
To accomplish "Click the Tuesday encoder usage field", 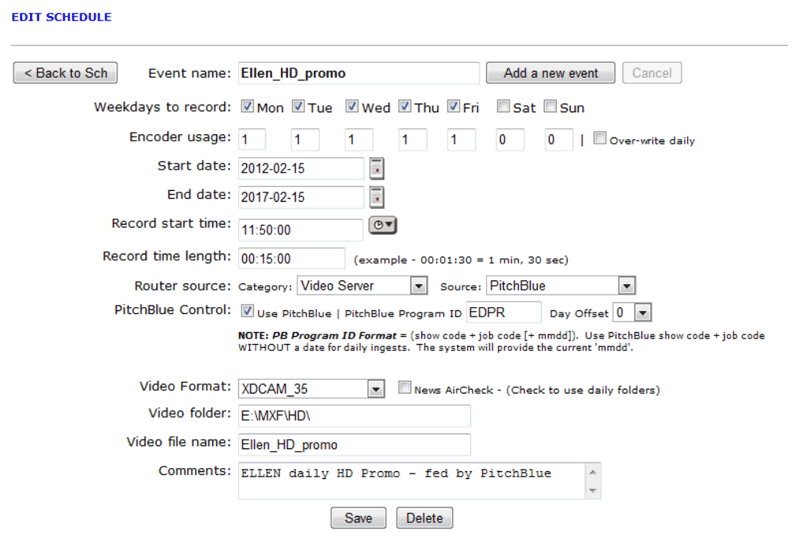I will coord(305,140).
